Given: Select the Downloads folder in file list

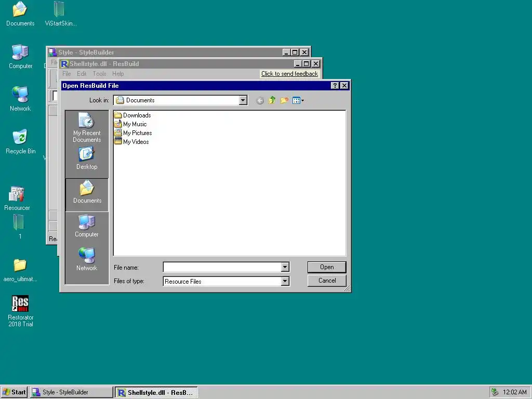Looking at the screenshot, I should [132, 115].
